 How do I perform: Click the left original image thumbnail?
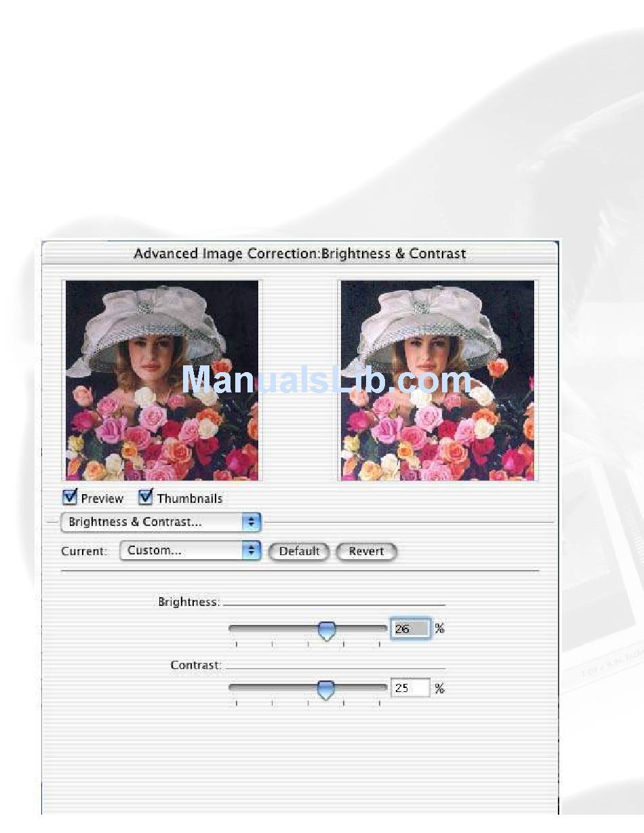pos(162,380)
